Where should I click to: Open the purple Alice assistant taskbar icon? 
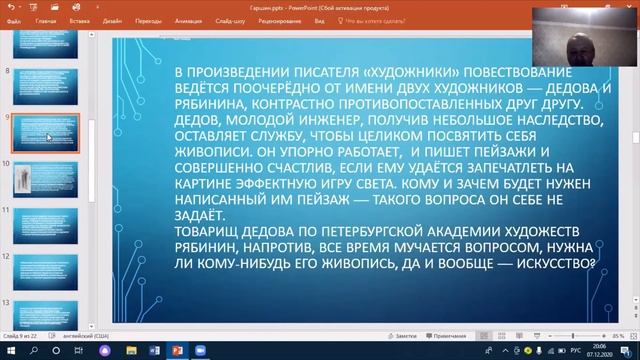coord(105,351)
